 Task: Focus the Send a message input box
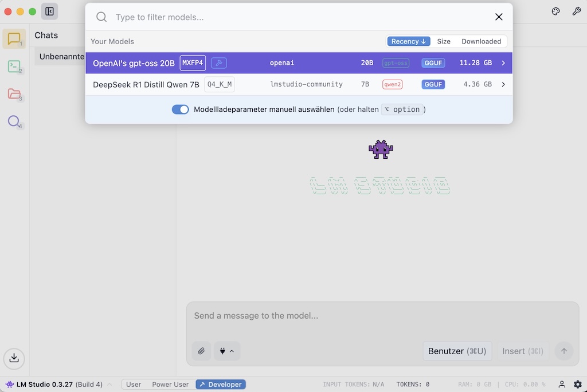click(382, 316)
